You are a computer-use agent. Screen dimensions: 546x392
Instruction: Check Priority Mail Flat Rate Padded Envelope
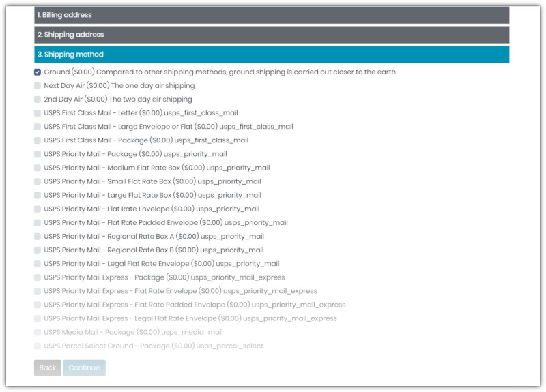pyautogui.click(x=38, y=223)
